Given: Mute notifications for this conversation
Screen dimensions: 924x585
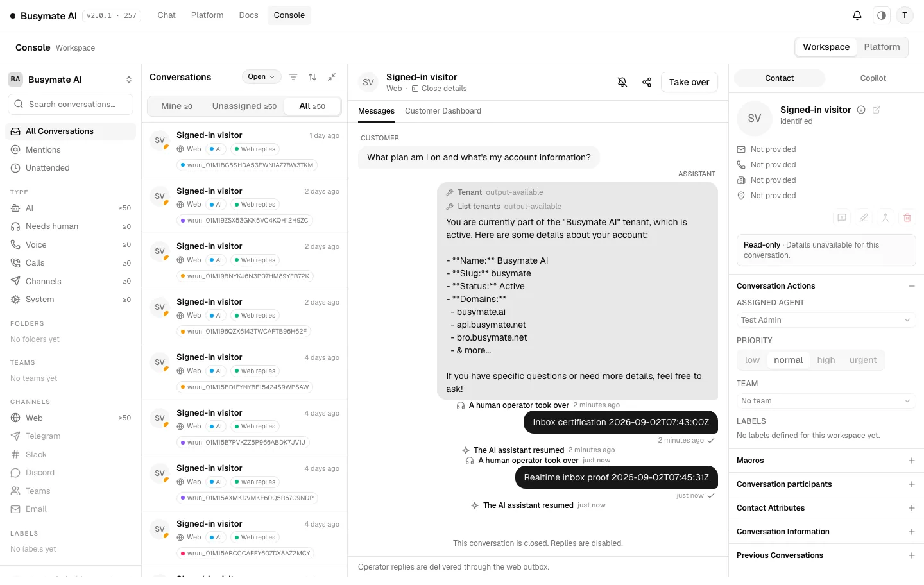Looking at the screenshot, I should (622, 82).
